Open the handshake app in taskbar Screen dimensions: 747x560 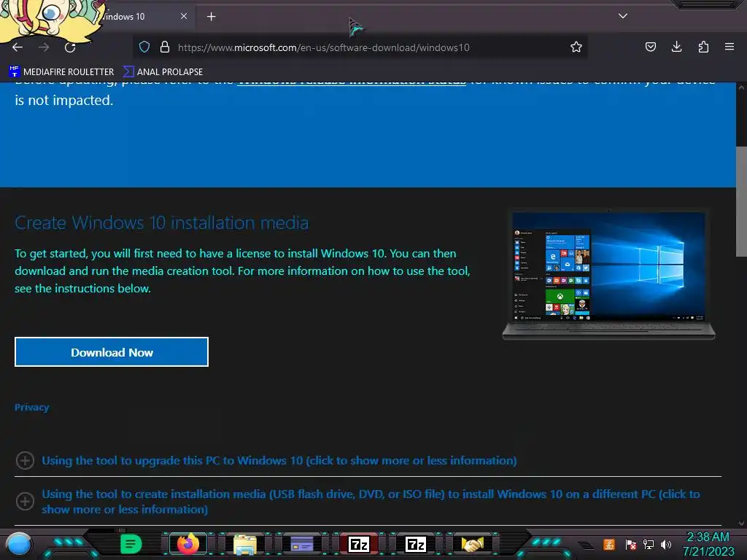tap(472, 544)
